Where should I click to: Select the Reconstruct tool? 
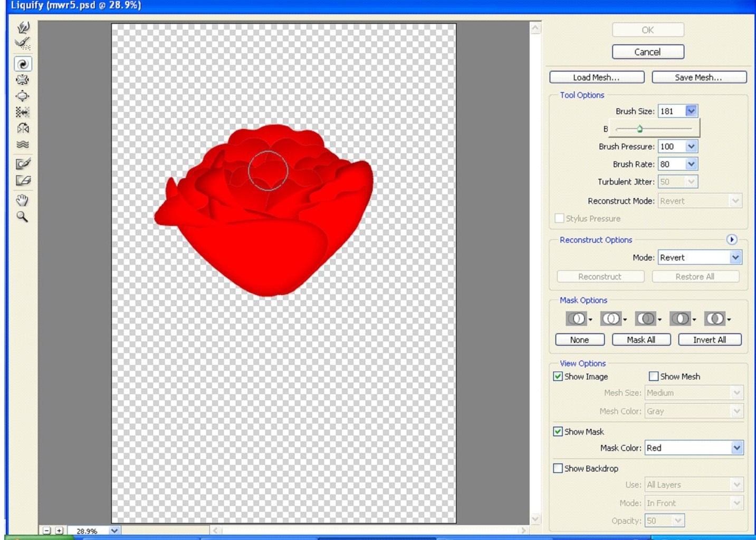[22, 45]
